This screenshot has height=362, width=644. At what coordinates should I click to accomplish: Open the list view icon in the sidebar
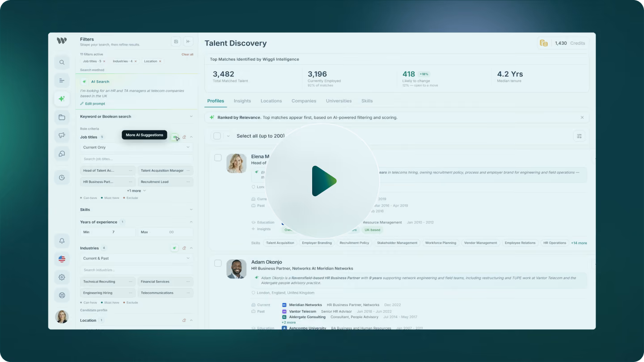[62, 80]
